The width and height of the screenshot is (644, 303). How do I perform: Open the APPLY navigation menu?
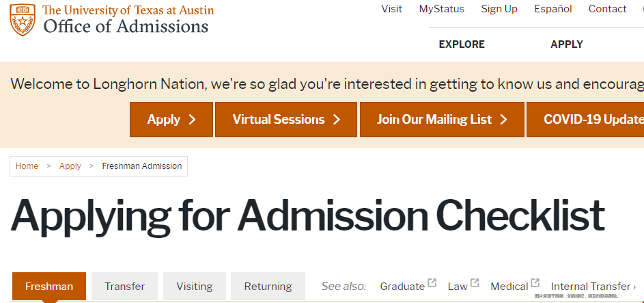coord(567,44)
